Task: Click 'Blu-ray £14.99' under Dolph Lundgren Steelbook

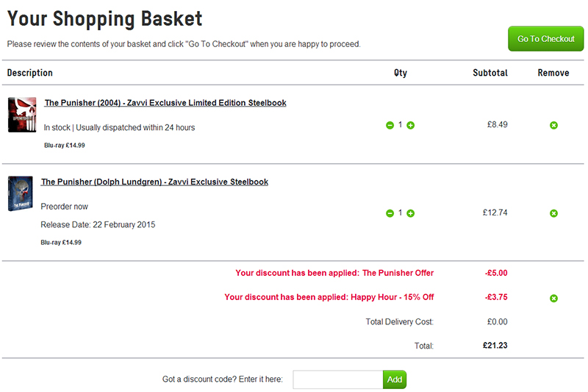Action: [x=61, y=242]
